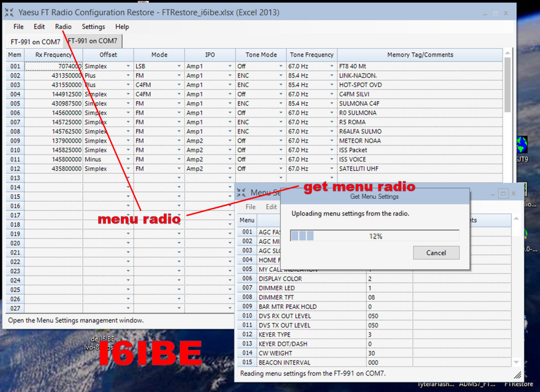Open the Settings menu
The height and width of the screenshot is (392, 540).
pos(93,26)
